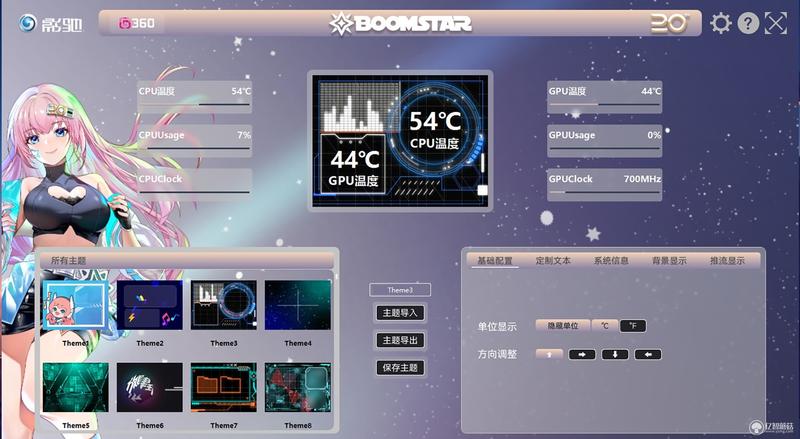Choose the Theme6 thumbnail

[x=149, y=387]
